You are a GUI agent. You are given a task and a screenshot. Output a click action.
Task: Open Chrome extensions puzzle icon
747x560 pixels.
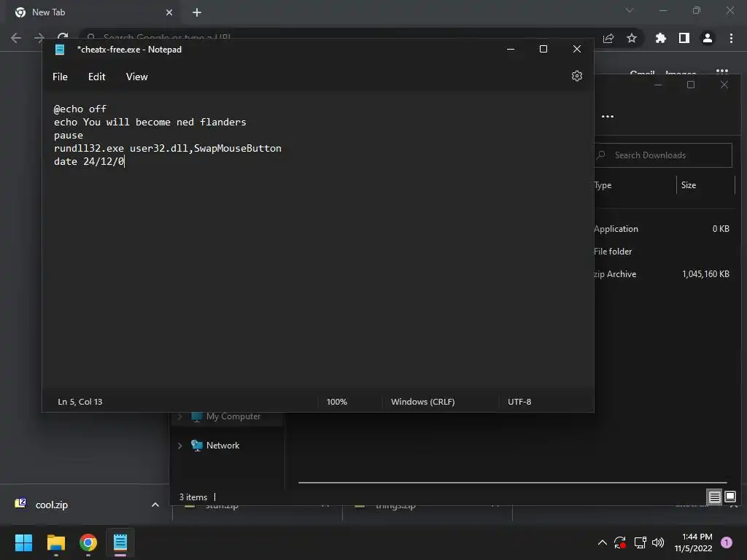coord(660,38)
